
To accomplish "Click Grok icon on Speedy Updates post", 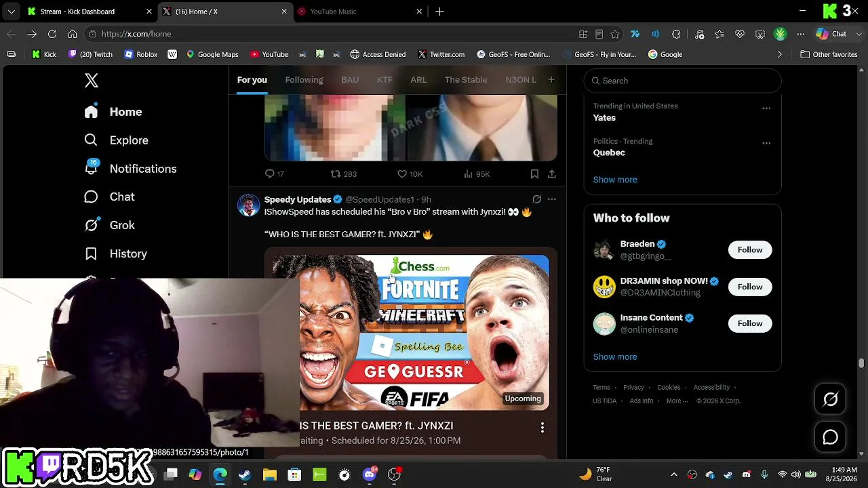I will point(536,199).
